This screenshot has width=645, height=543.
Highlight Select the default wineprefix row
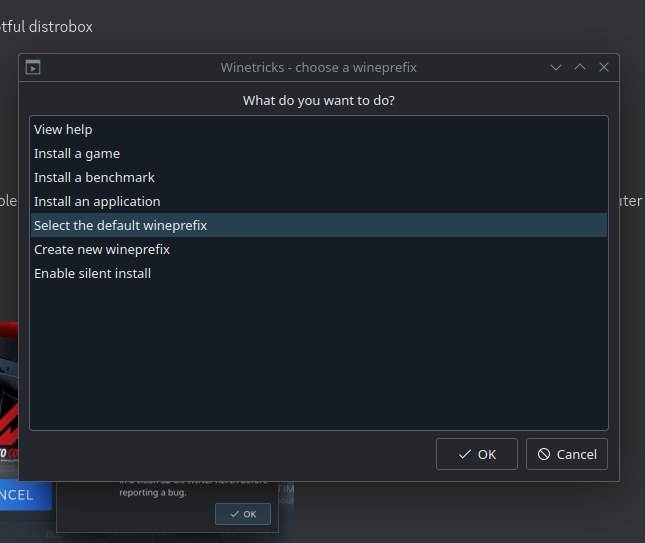120,225
